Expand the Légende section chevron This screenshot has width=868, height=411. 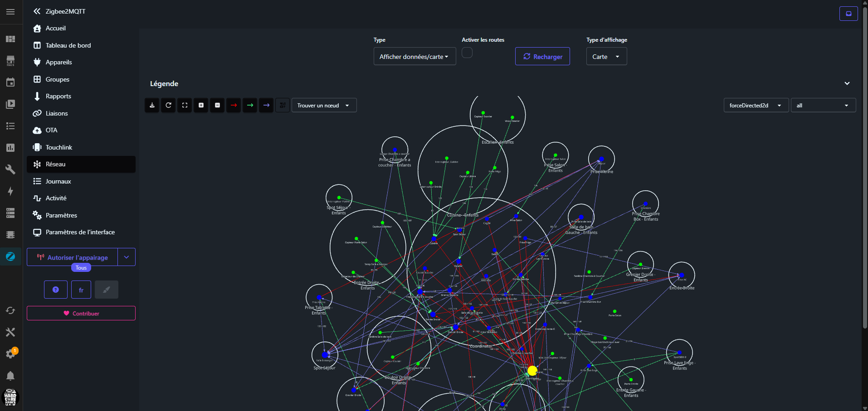[x=847, y=83]
